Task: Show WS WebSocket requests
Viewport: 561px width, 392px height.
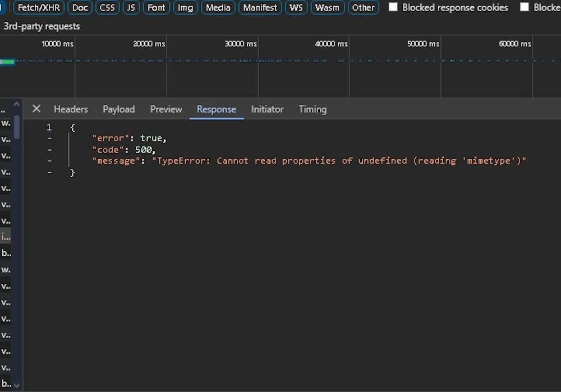Action: [296, 7]
